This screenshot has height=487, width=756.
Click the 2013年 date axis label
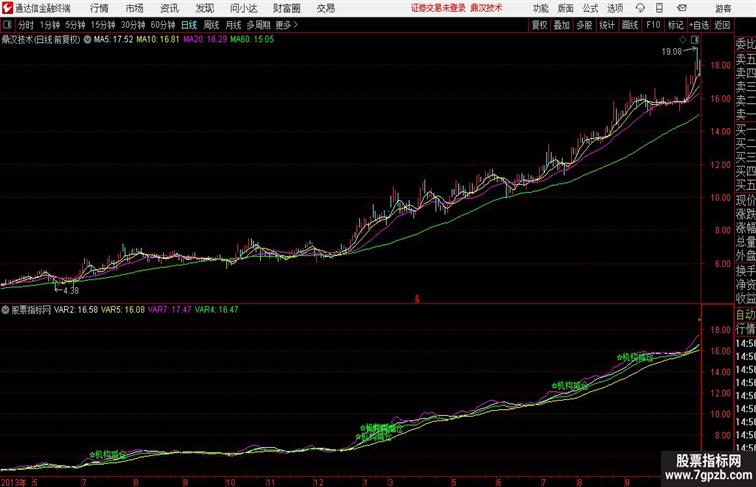coord(14,482)
